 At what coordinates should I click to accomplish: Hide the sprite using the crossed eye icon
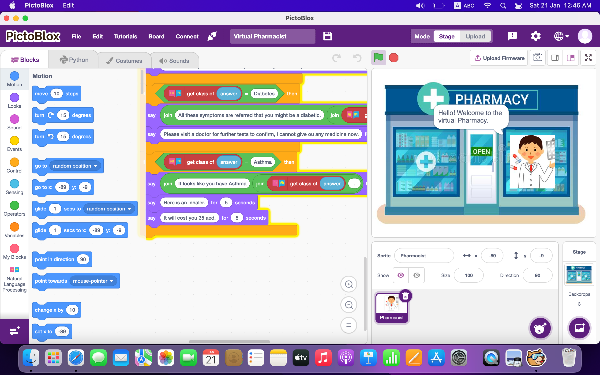[417, 275]
